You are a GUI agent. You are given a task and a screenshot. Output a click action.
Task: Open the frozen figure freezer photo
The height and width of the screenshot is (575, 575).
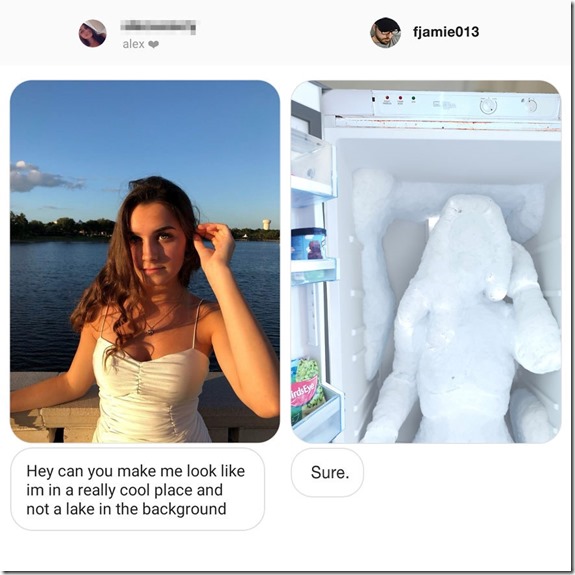(x=426, y=261)
